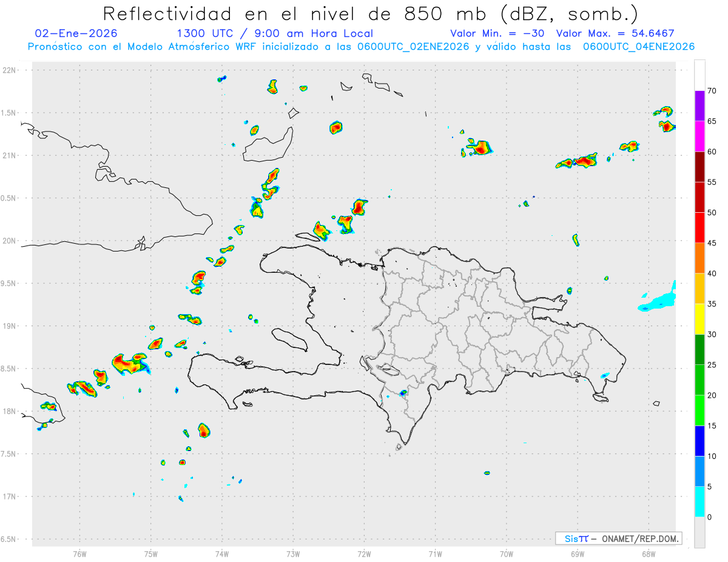The height and width of the screenshot is (562, 728).
Task: Click the '22N' latitude label
Action: (x=10, y=70)
